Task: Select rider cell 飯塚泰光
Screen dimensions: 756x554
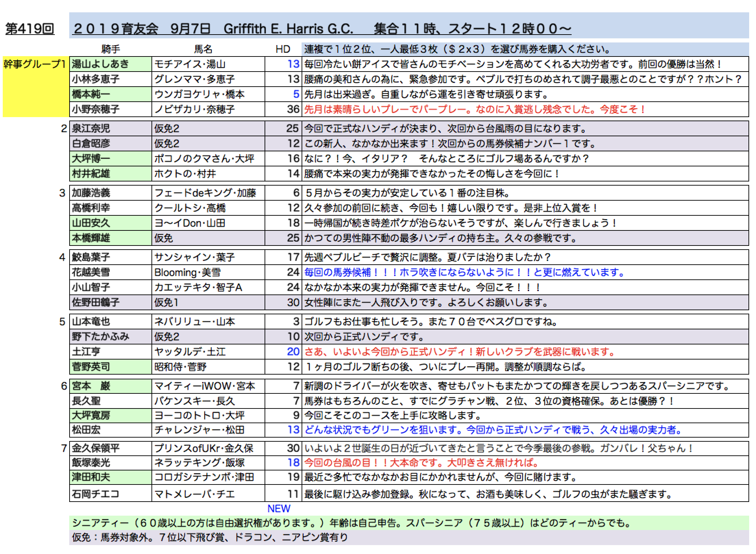Action: click(111, 463)
